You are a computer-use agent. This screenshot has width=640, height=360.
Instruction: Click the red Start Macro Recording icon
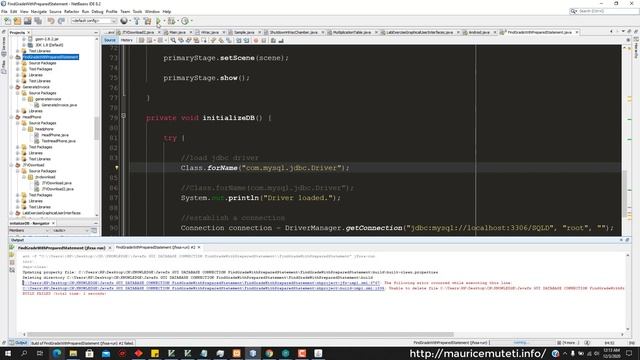256,40
